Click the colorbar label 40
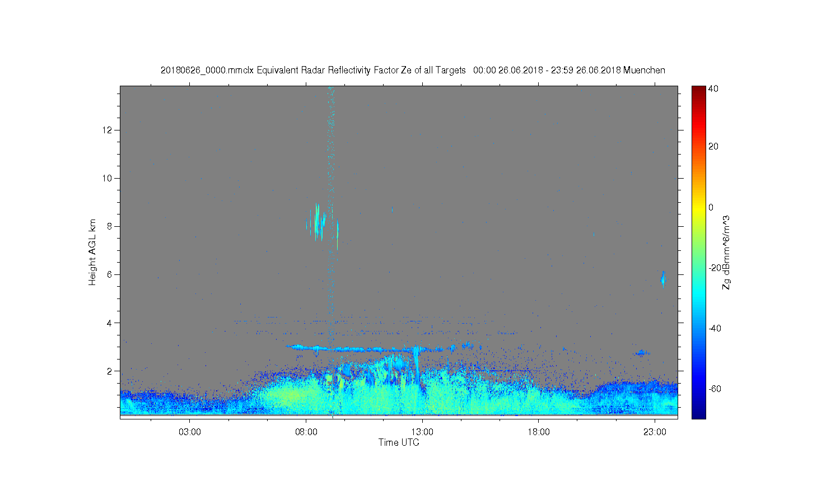This screenshot has width=840, height=504. tap(713, 88)
